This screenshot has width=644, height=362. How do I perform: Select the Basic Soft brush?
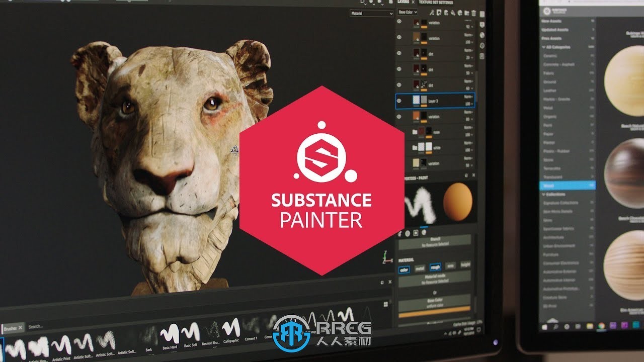click(x=190, y=331)
